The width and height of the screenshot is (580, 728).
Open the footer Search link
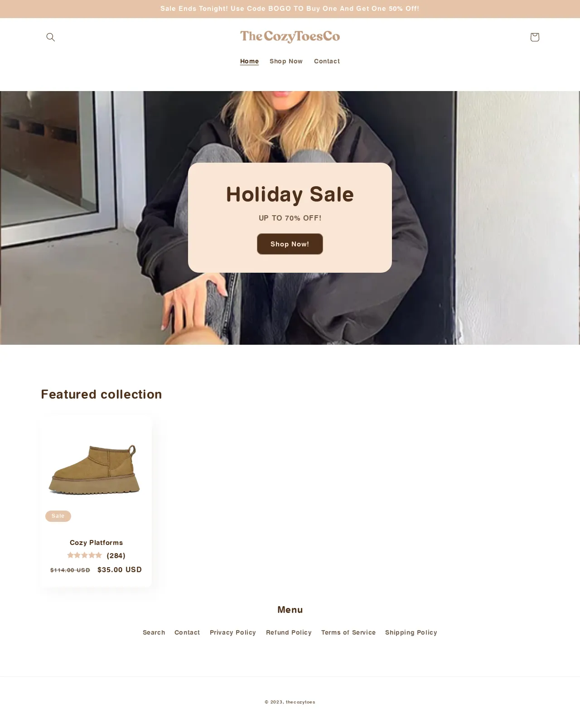(x=154, y=632)
